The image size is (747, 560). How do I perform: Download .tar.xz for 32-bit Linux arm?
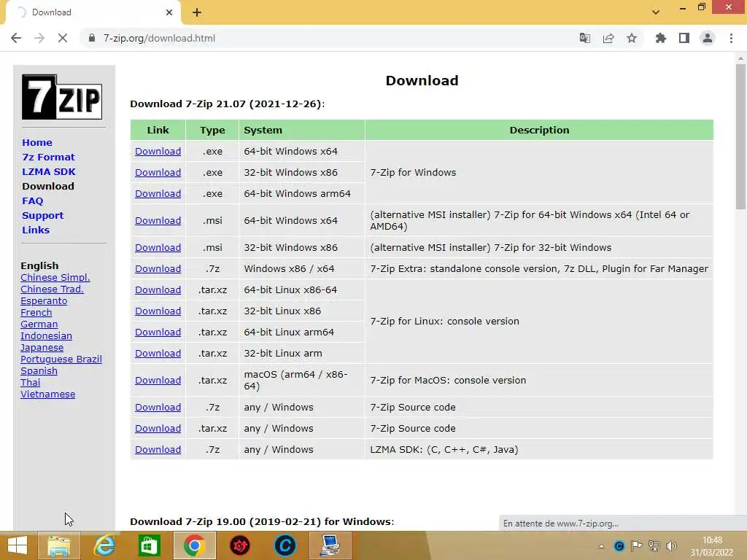[x=158, y=354]
